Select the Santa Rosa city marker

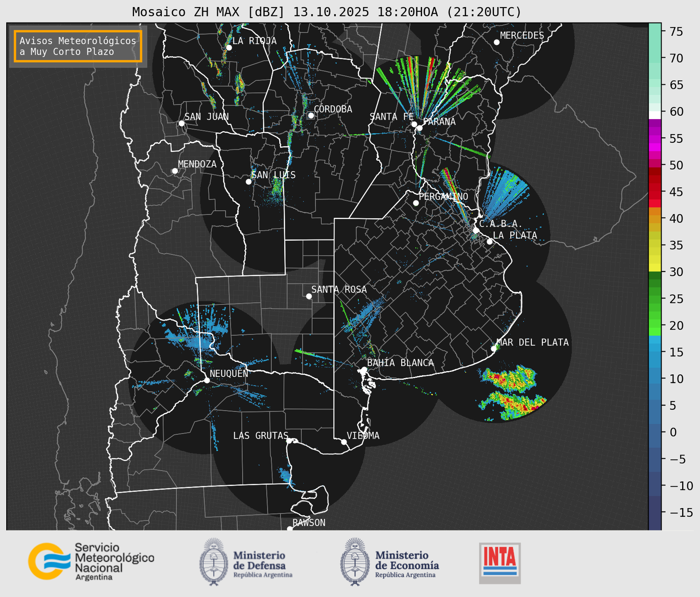pyautogui.click(x=309, y=296)
